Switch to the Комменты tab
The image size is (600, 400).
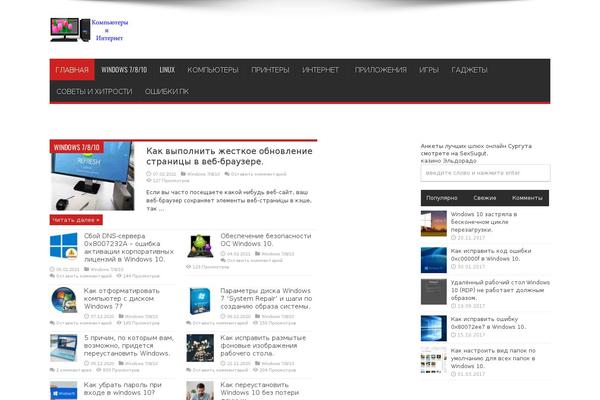tap(527, 198)
